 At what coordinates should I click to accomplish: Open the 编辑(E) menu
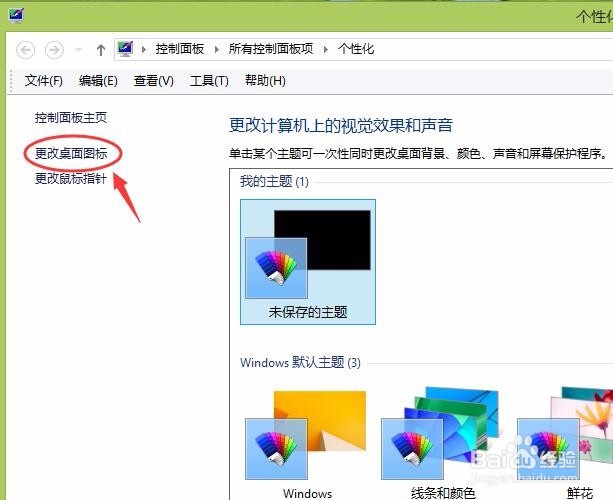[x=98, y=81]
